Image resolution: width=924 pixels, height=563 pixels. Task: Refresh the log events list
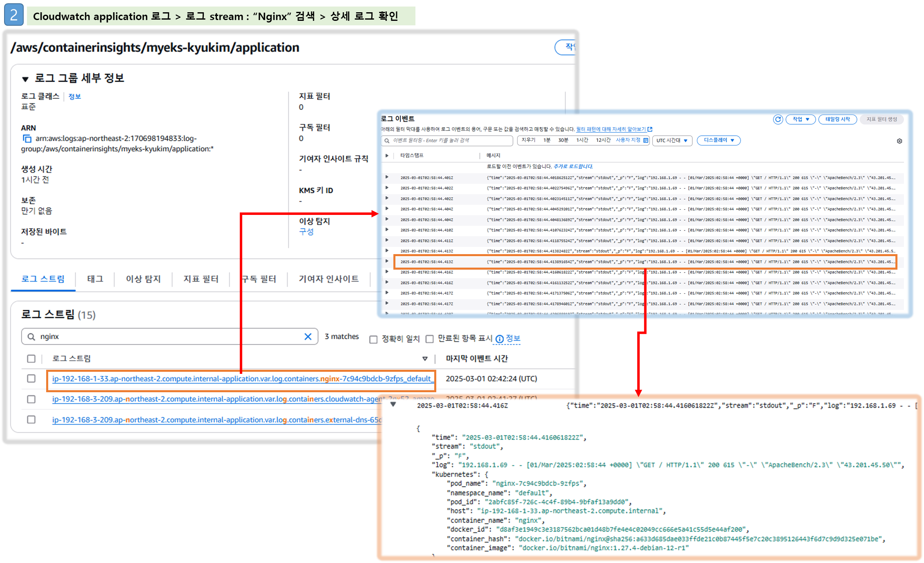[x=778, y=119]
